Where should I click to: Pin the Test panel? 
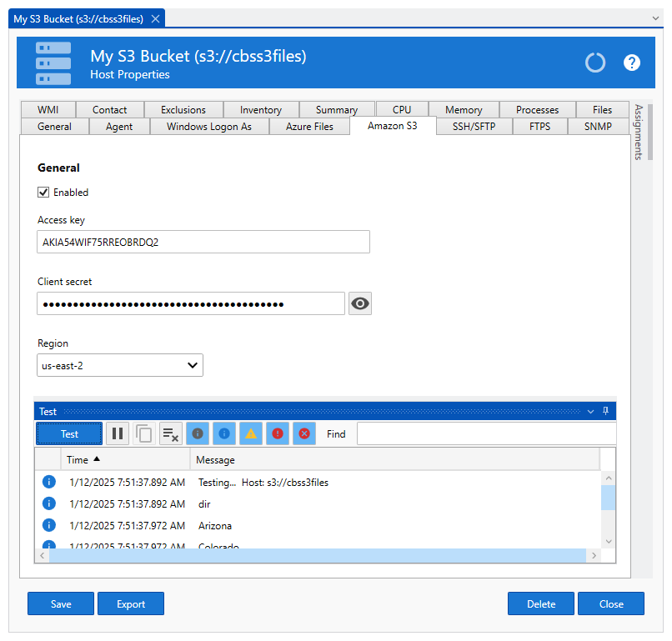(x=605, y=411)
